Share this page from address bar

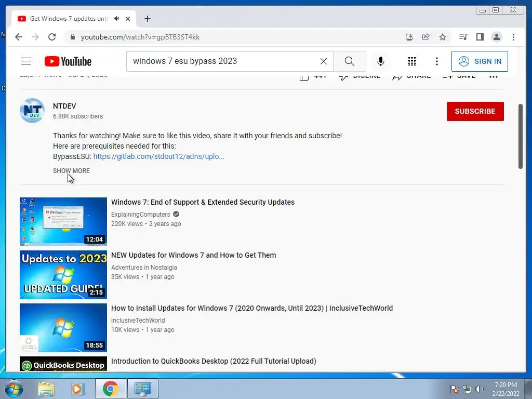426,37
